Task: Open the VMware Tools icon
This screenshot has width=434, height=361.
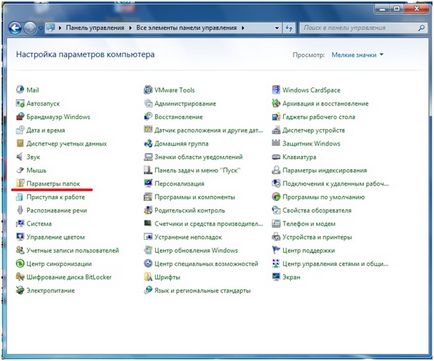Action: (x=148, y=90)
